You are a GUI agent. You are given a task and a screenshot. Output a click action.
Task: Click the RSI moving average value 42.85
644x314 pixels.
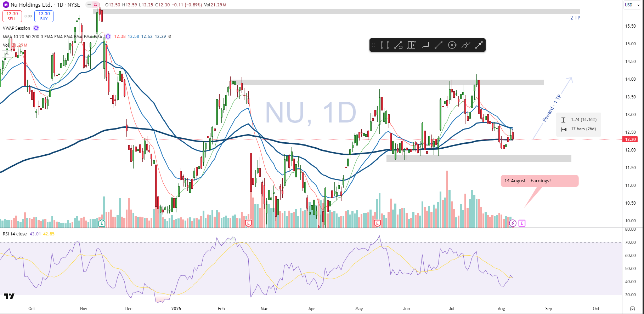pos(49,234)
